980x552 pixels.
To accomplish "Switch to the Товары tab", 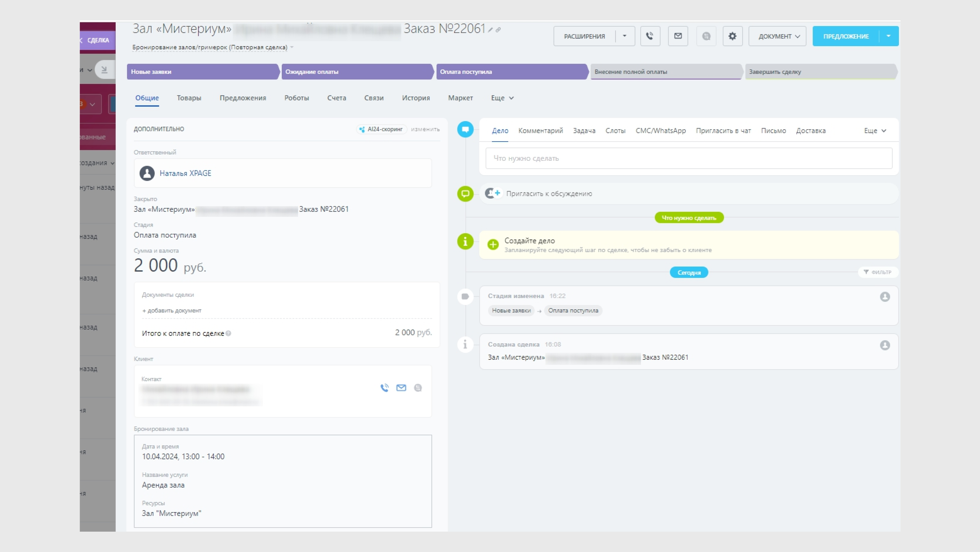I will (x=189, y=98).
